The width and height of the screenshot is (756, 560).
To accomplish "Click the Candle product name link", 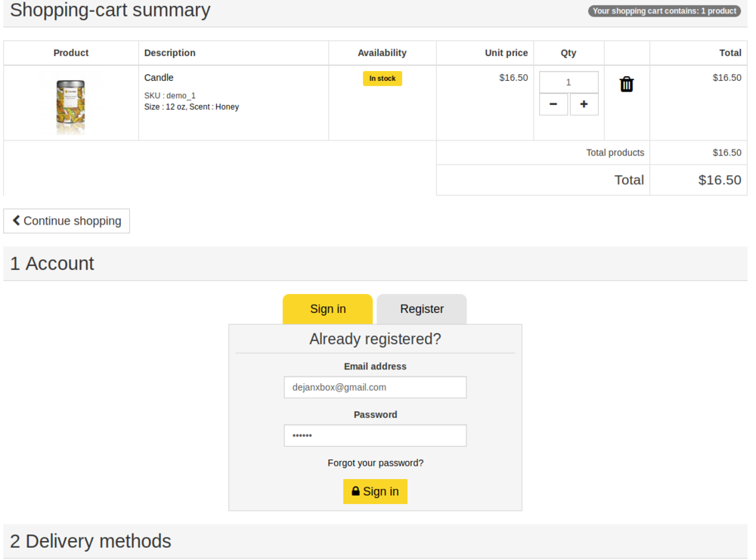I will tap(159, 77).
